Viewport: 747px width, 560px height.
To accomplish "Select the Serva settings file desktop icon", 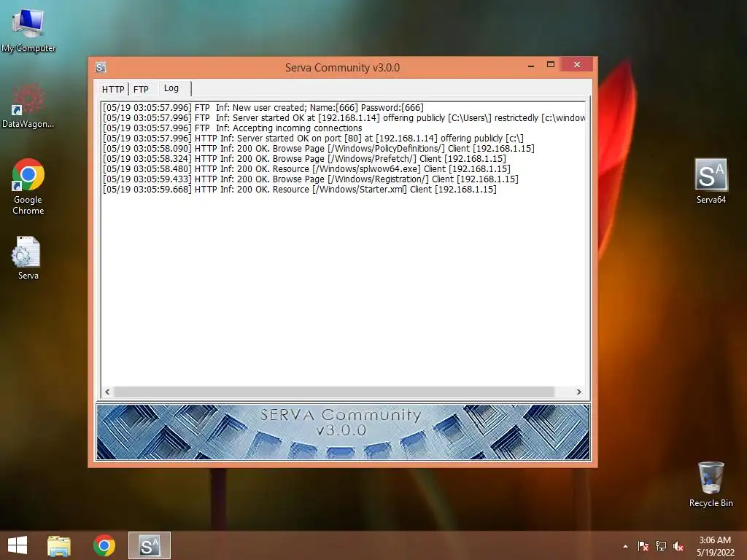I will [28, 257].
